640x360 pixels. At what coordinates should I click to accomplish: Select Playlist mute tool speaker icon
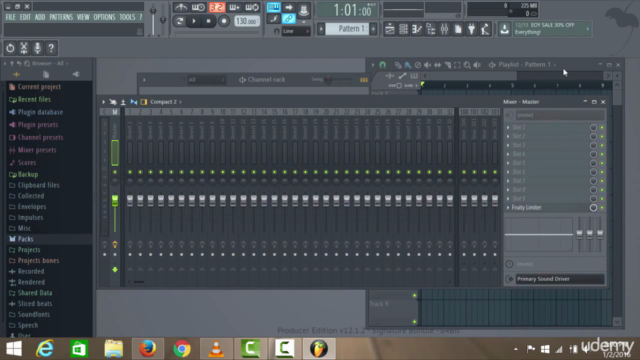coord(427,65)
